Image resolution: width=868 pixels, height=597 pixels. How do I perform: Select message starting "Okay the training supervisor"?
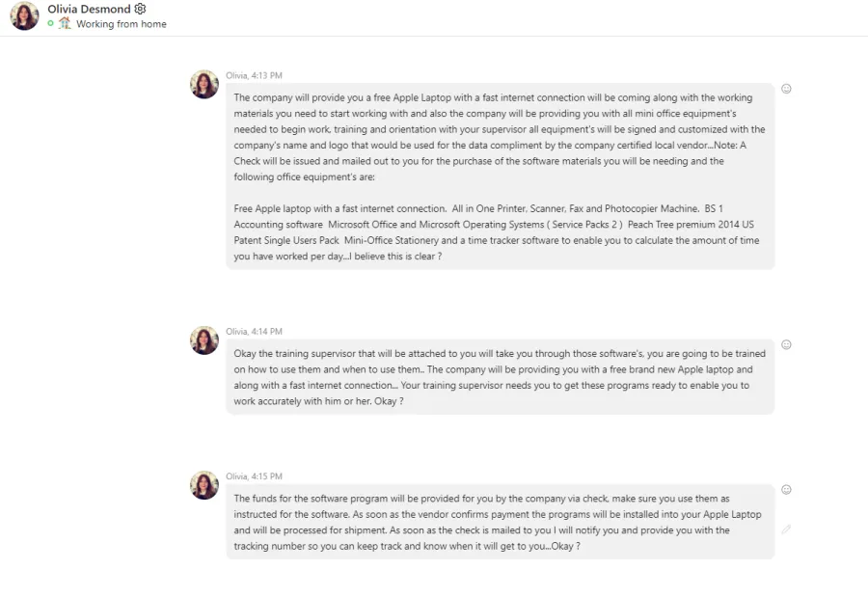click(x=500, y=377)
